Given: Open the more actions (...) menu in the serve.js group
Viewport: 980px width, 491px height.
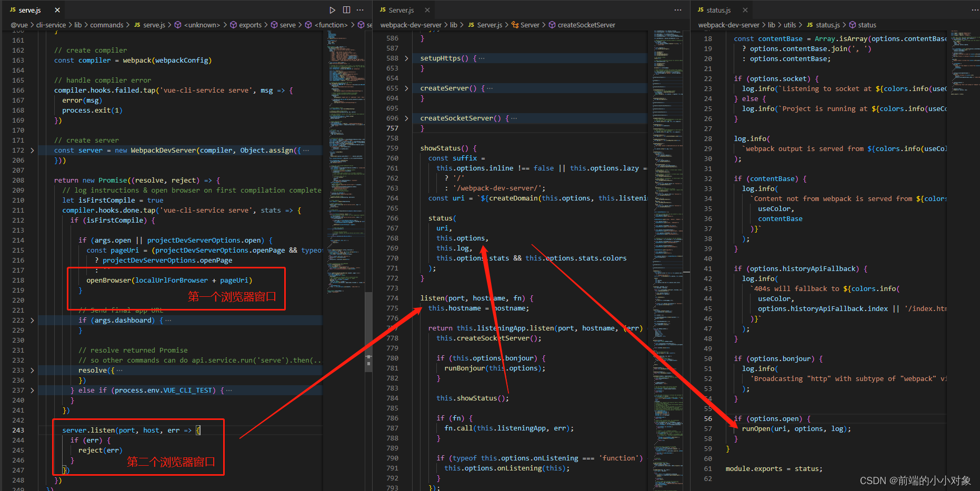Looking at the screenshot, I should coord(360,9).
